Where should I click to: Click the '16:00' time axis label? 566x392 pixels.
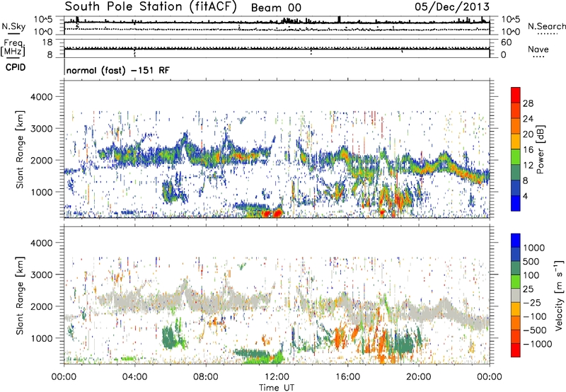point(347,377)
